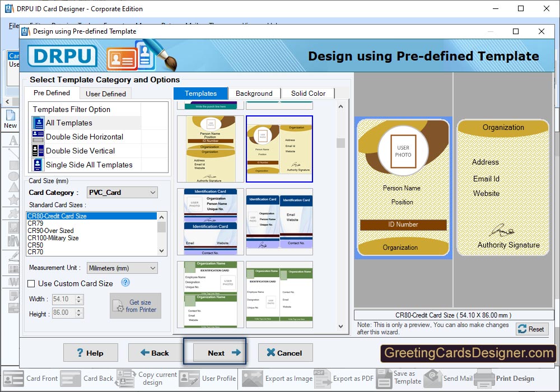Select the Rectangle shape tool in left toolbar

pyautogui.click(x=13, y=165)
